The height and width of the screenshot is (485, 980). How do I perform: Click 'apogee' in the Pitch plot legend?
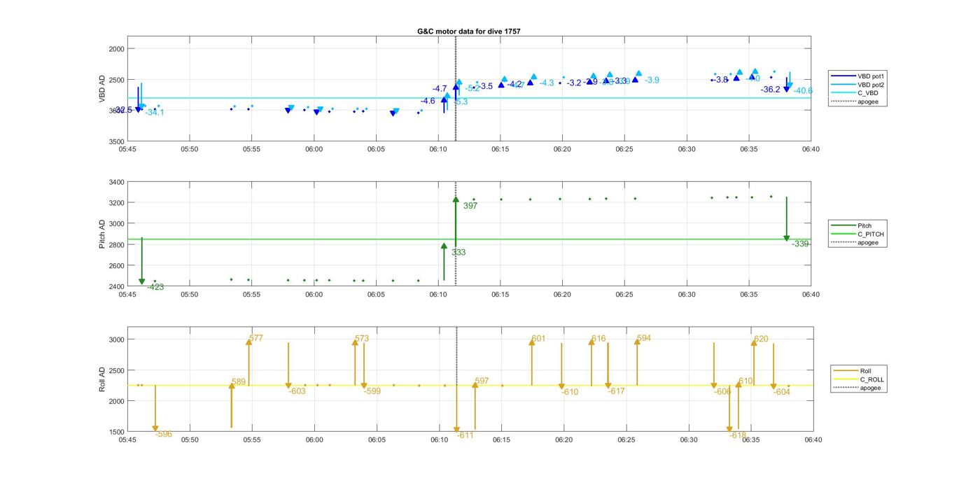[868, 242]
